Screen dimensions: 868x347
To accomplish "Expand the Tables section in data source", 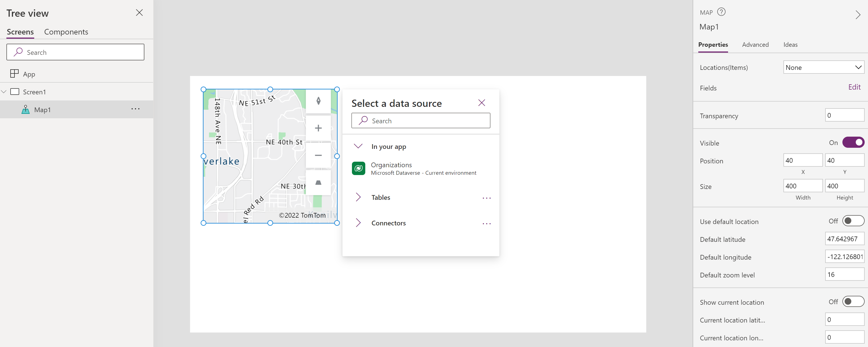I will (358, 197).
